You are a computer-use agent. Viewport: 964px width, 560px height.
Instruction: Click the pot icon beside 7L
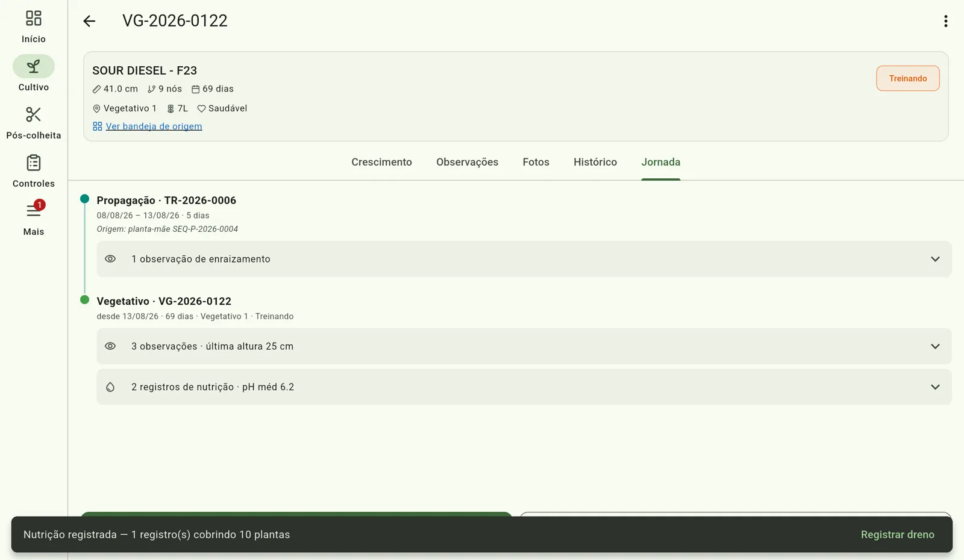click(171, 109)
